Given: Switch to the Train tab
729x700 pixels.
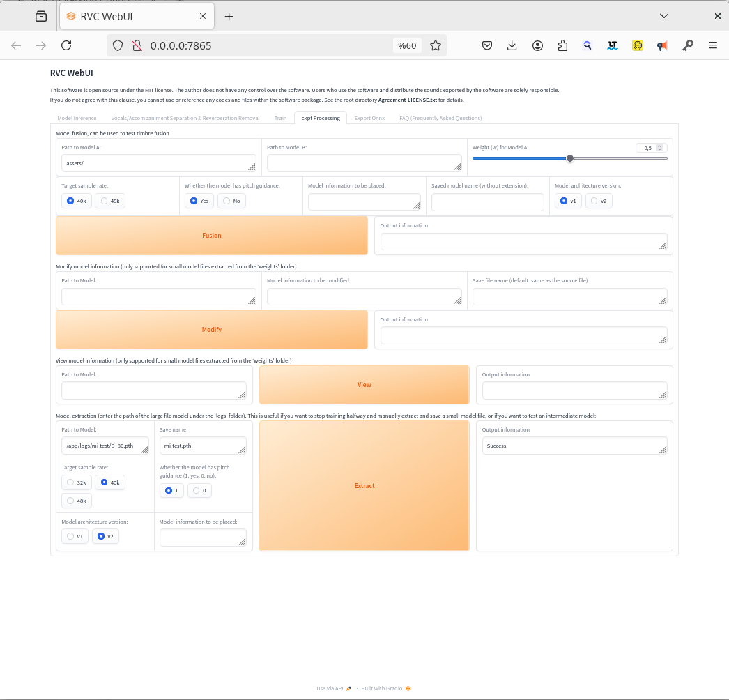Looking at the screenshot, I should [280, 118].
